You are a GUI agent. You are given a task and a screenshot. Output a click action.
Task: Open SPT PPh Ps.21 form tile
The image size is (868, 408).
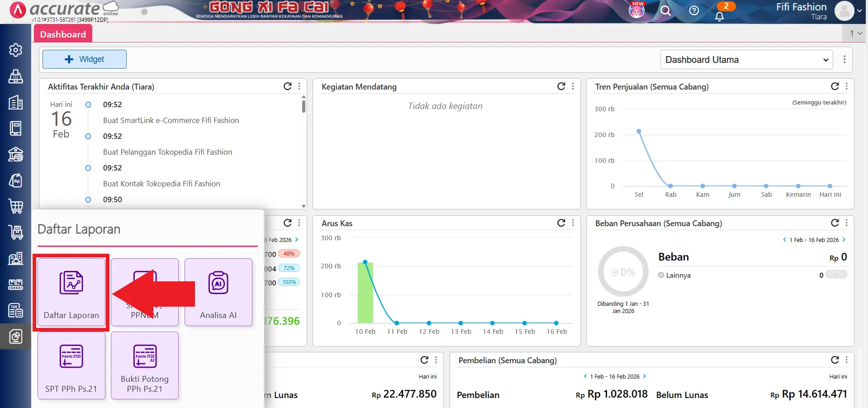point(71,365)
